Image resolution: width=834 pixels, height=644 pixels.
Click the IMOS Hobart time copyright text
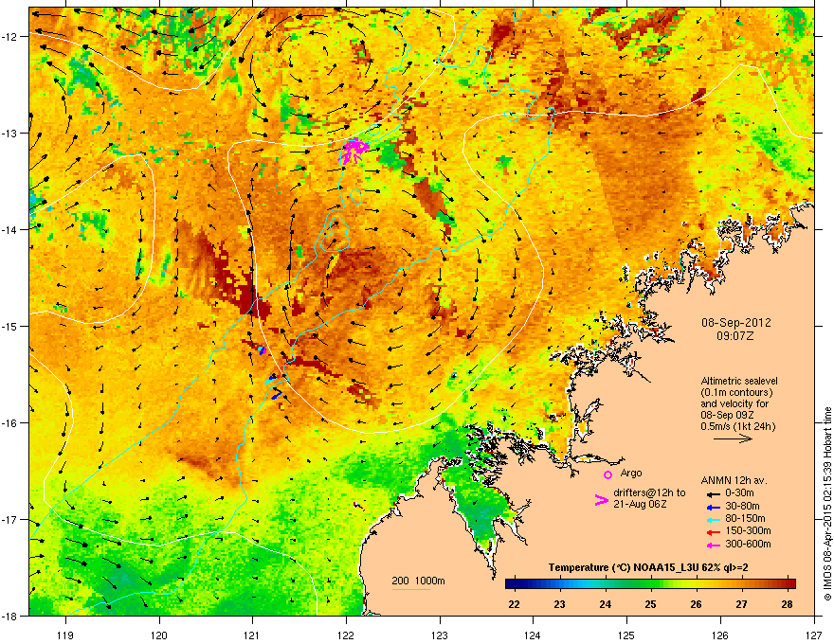[827, 504]
